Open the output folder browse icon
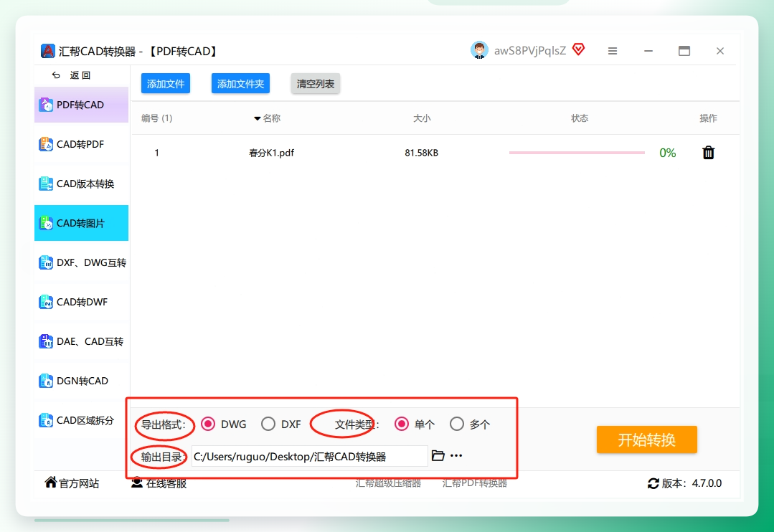Image resolution: width=774 pixels, height=532 pixels. click(438, 455)
